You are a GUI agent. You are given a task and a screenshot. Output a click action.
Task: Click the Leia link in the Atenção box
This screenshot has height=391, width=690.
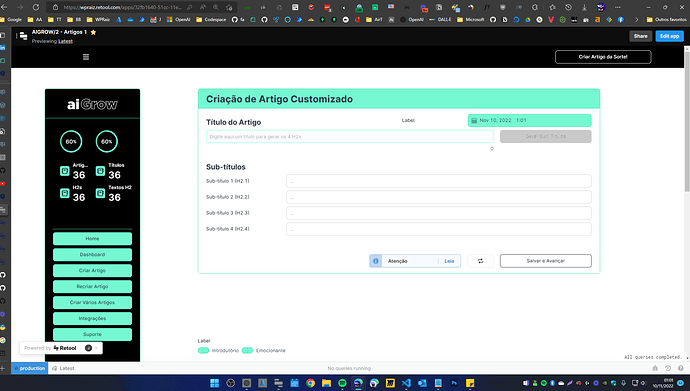[449, 261]
